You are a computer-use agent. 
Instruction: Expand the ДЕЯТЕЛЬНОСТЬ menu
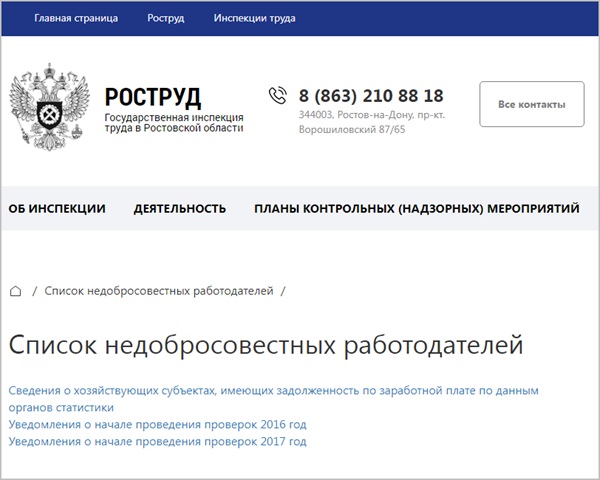pyautogui.click(x=180, y=209)
